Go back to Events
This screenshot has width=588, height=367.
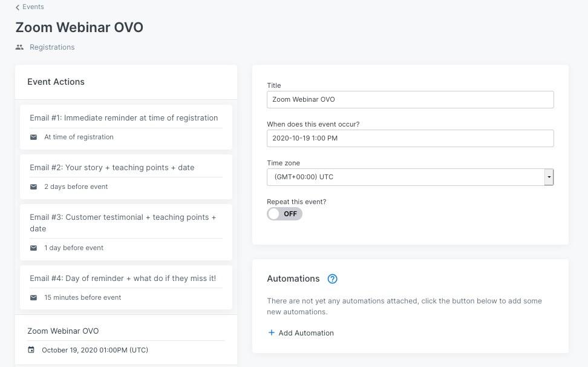(x=33, y=7)
